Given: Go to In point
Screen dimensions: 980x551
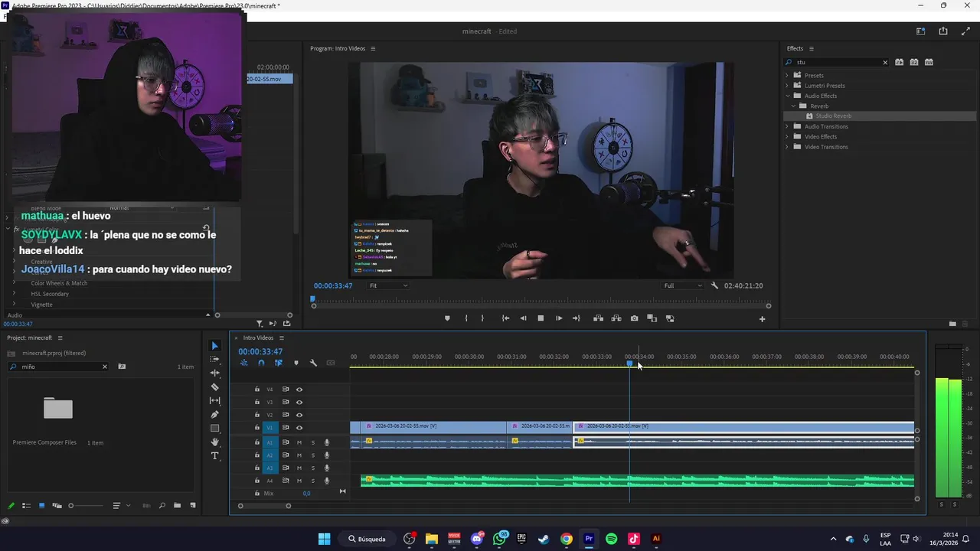Looking at the screenshot, I should click(505, 318).
